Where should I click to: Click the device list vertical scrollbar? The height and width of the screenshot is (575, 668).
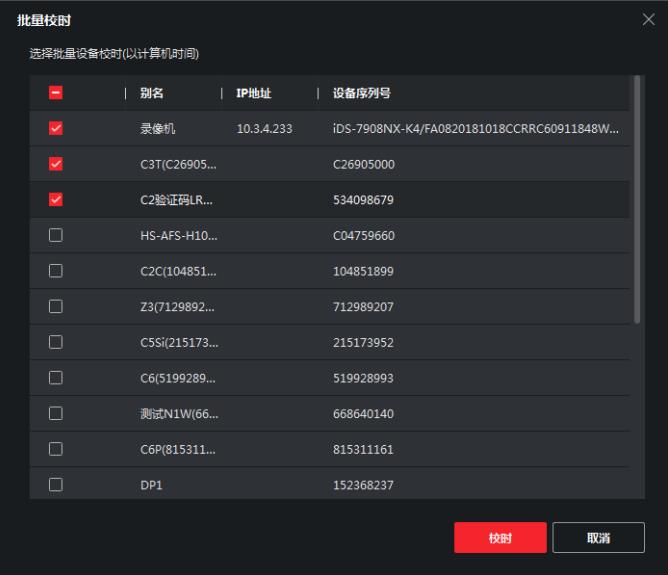tap(636, 200)
